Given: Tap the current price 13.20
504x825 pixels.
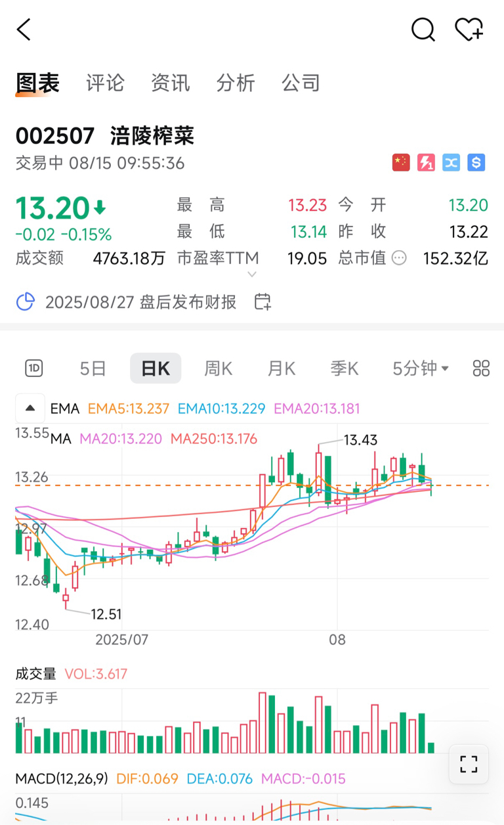Looking at the screenshot, I should (52, 208).
